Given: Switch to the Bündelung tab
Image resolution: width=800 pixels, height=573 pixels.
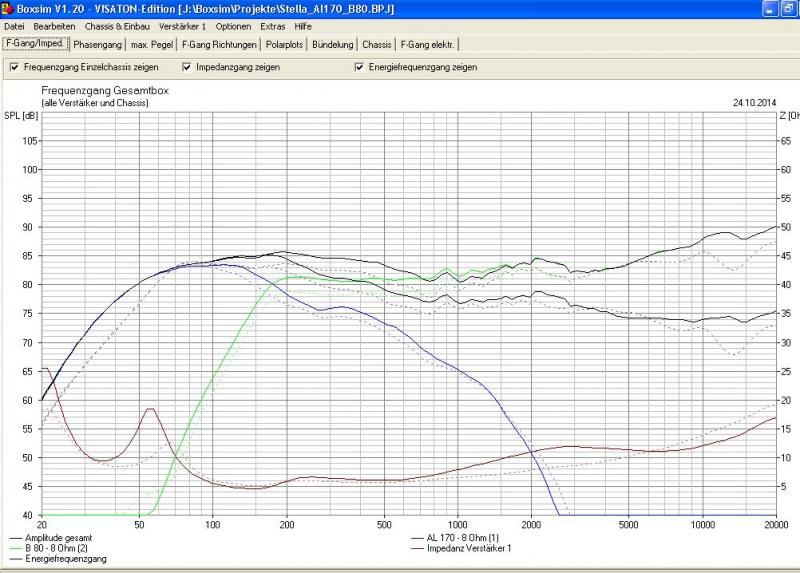Looking at the screenshot, I should [x=333, y=45].
